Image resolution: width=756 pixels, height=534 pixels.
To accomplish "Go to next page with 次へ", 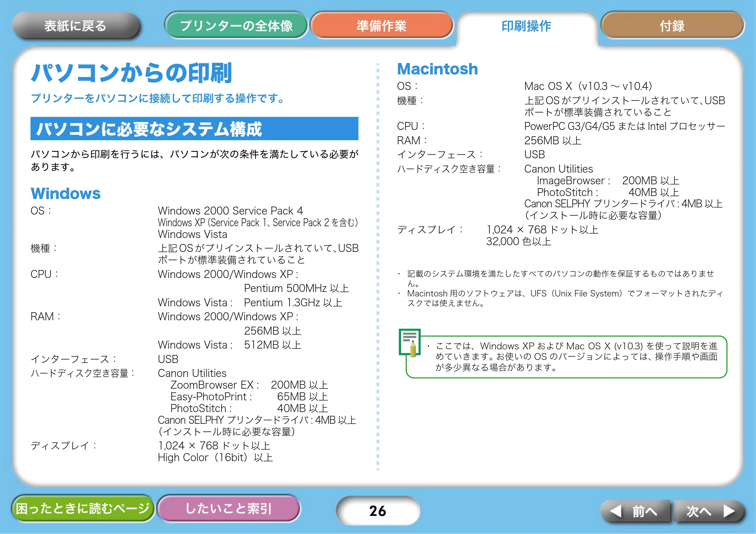I will pos(710,511).
